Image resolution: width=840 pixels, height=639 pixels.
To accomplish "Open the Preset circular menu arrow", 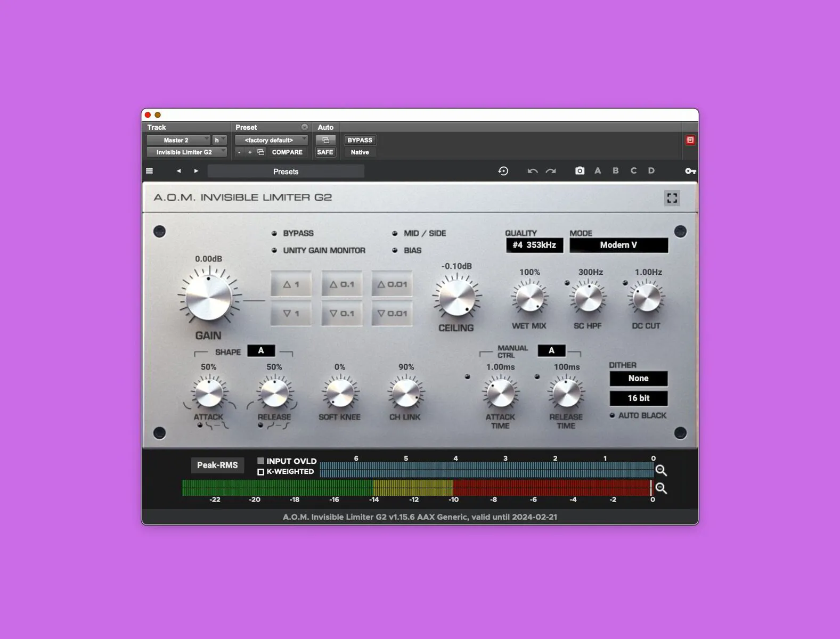I will 305,127.
